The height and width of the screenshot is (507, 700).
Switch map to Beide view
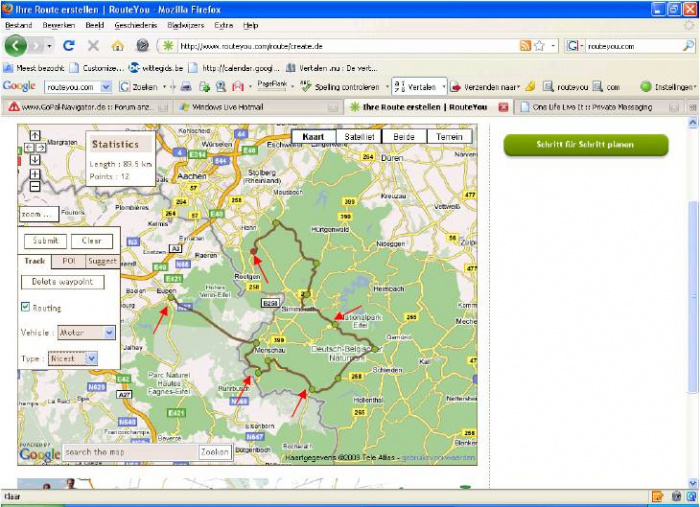click(x=404, y=137)
